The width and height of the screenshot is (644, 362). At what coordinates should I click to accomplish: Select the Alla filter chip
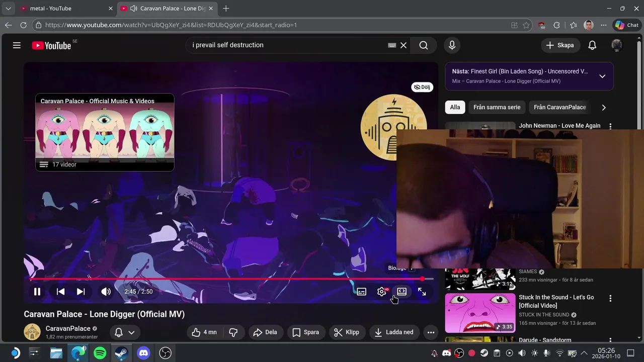(455, 107)
